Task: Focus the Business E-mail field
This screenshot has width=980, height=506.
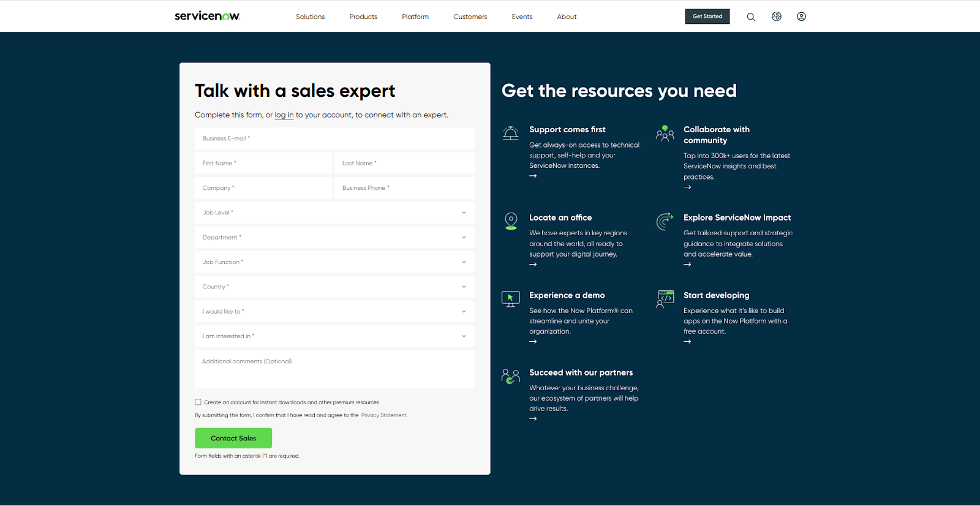Action: click(x=334, y=138)
